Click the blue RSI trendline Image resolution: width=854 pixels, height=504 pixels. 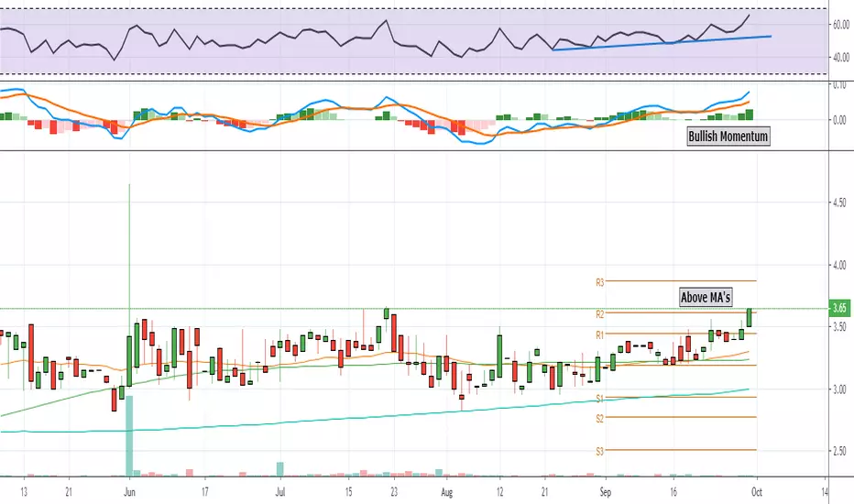pyautogui.click(x=662, y=43)
